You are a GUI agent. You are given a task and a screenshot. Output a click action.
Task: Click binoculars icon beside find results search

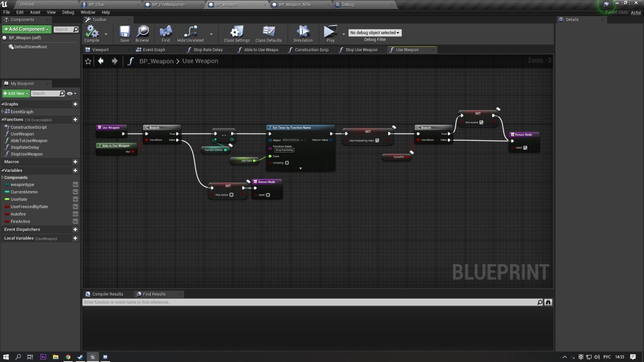click(548, 302)
